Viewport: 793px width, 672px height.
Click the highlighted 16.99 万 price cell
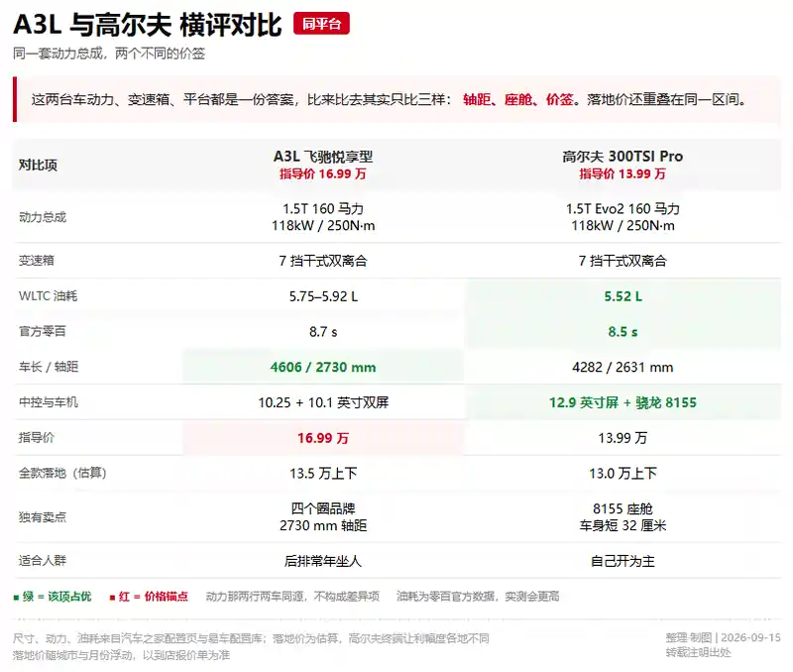pyautogui.click(x=323, y=438)
